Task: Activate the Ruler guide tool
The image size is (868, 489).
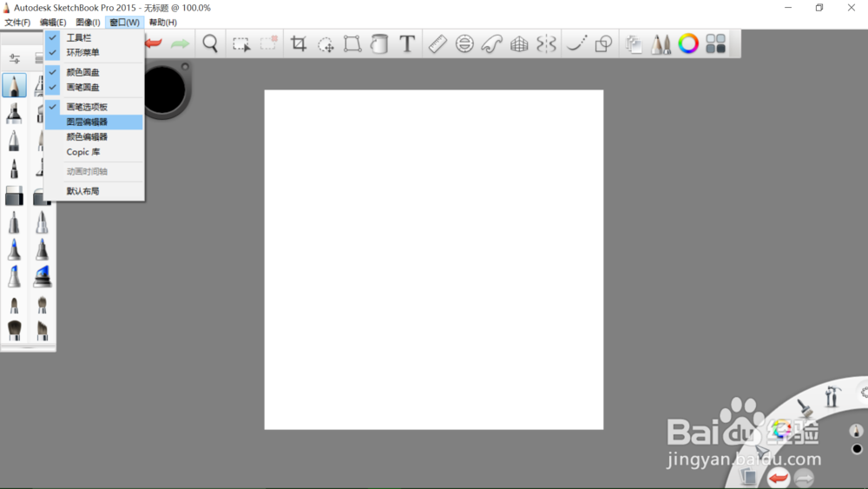Action: 437,43
